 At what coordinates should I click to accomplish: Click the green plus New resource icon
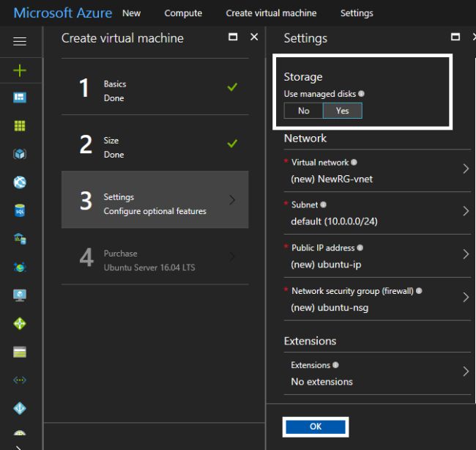[20, 70]
